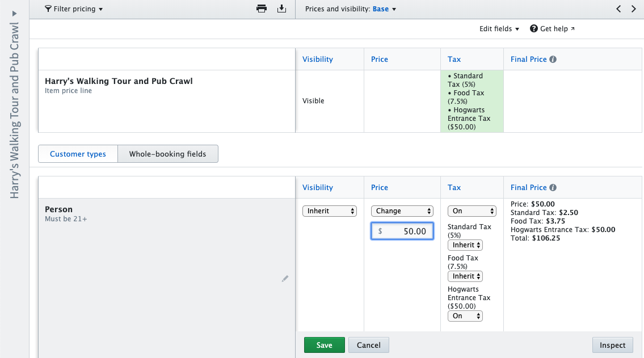
Task: Open the Price Change dropdown
Action: tap(402, 210)
